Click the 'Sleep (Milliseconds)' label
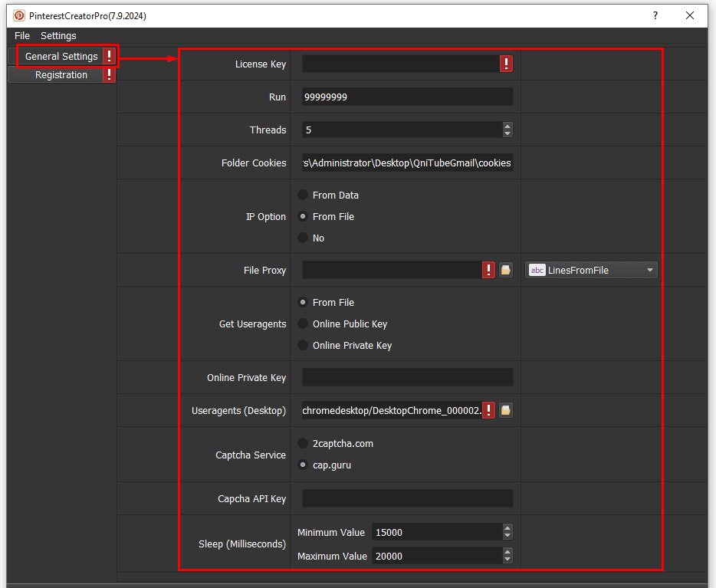Image resolution: width=716 pixels, height=588 pixels. 242,544
